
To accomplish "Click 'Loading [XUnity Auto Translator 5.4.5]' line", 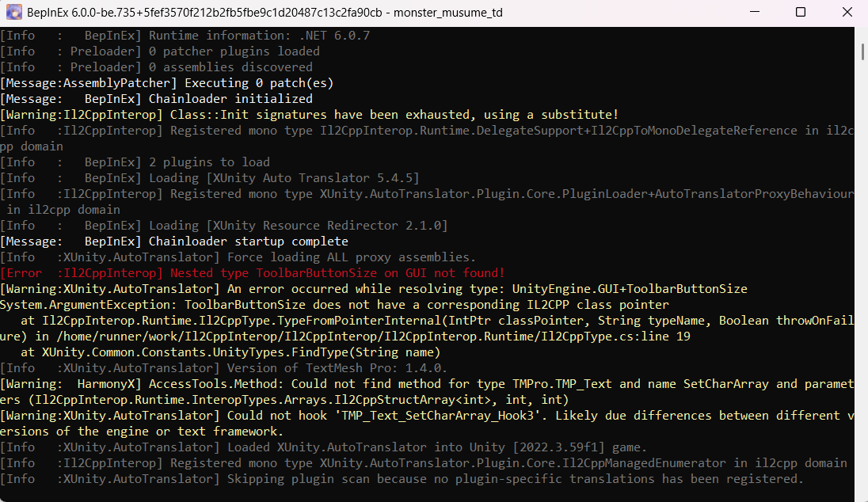I will [210, 178].
